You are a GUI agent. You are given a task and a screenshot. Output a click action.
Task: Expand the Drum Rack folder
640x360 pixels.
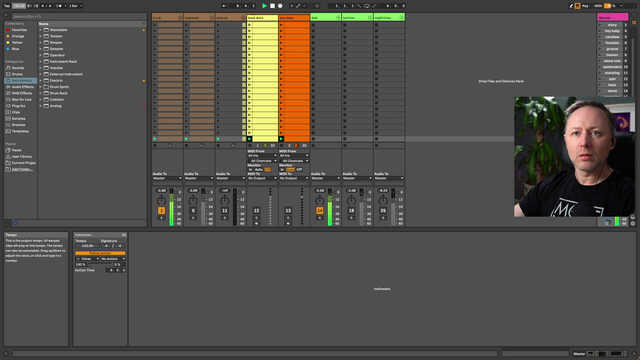[40, 93]
